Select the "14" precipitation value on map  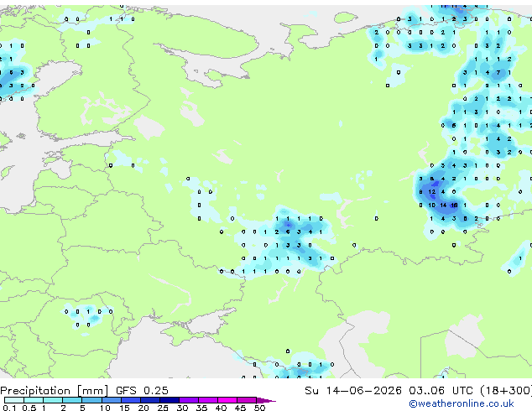(x=443, y=205)
